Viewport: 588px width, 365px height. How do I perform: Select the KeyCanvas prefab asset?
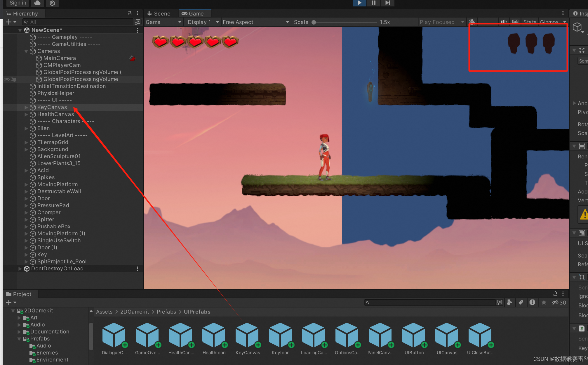click(x=248, y=339)
